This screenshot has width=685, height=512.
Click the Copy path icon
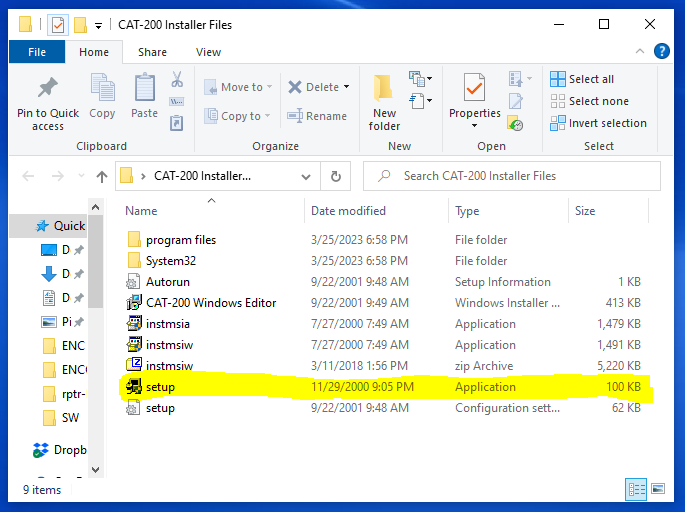[x=176, y=102]
